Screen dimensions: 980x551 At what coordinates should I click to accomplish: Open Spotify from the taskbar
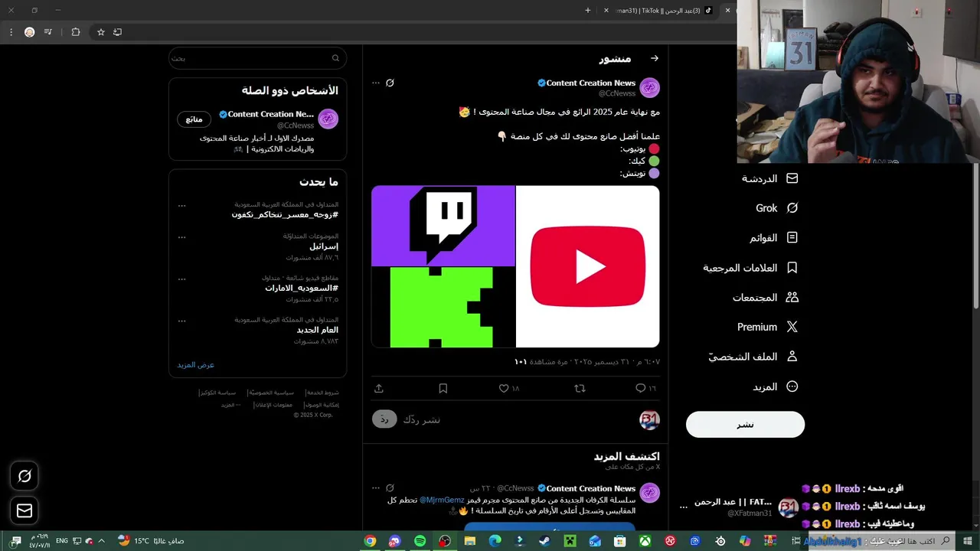click(420, 541)
